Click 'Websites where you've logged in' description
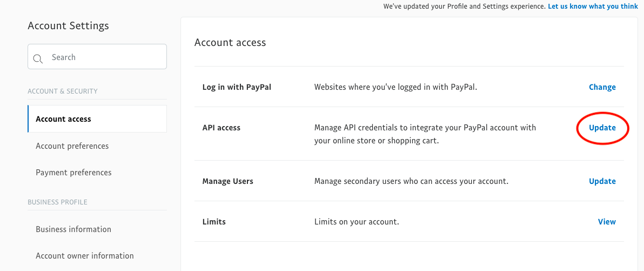The image size is (644, 271). coord(395,87)
